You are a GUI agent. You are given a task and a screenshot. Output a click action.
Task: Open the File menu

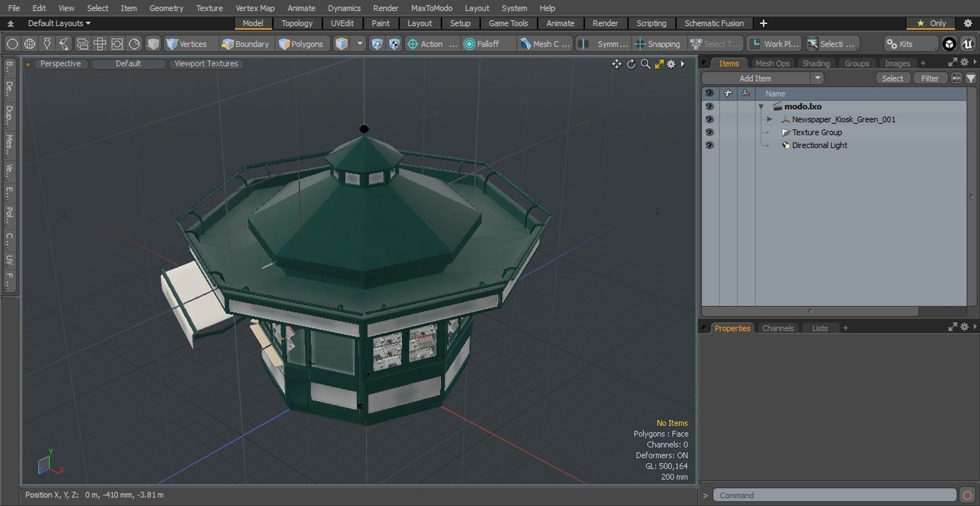[x=14, y=8]
